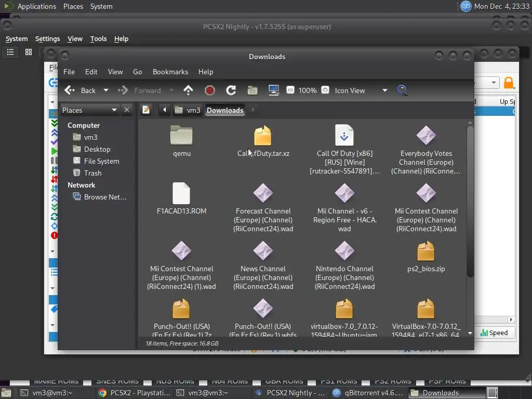Select File System in the sidebar
The width and height of the screenshot is (532, 399).
[96, 161]
